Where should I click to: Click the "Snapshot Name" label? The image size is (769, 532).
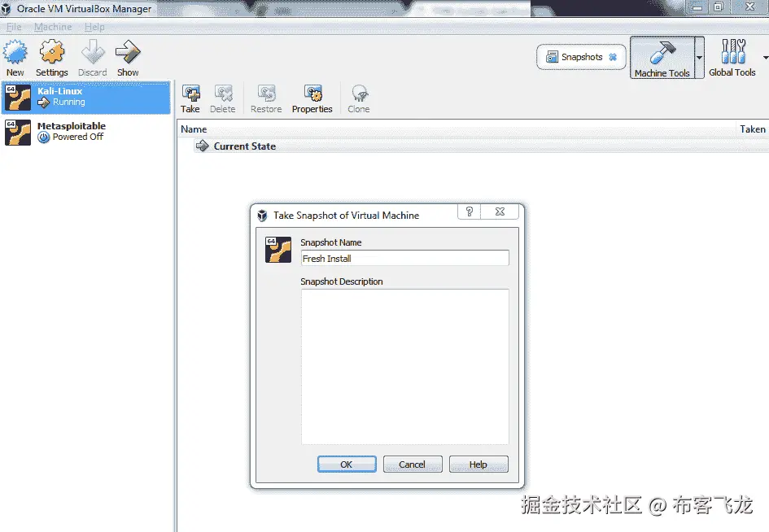(x=331, y=242)
